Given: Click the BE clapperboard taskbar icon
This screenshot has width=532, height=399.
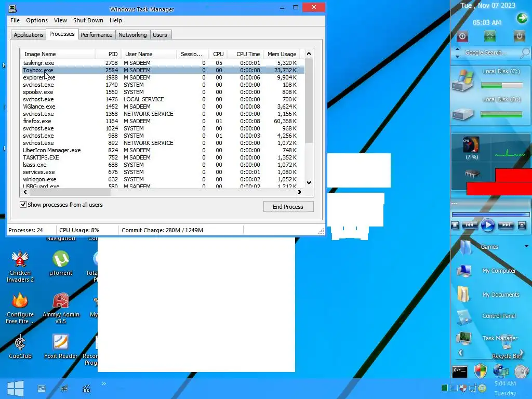Looking at the screenshot, I should tap(86, 389).
